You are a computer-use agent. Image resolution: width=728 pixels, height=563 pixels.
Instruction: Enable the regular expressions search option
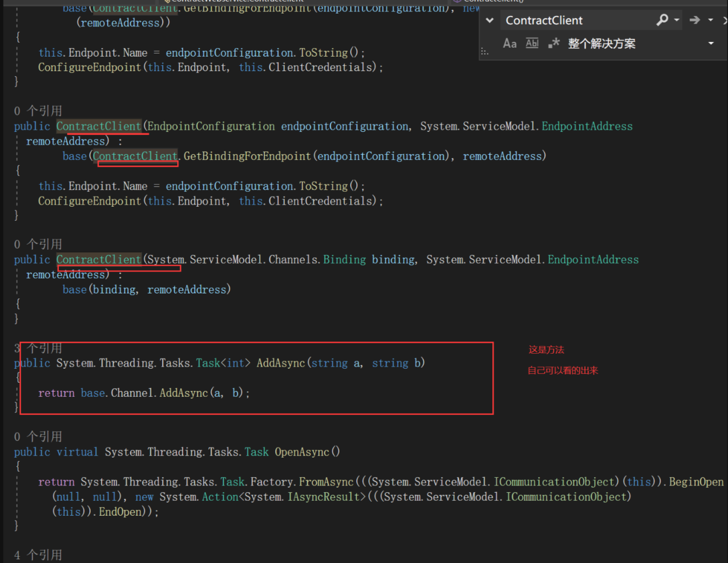(x=555, y=43)
